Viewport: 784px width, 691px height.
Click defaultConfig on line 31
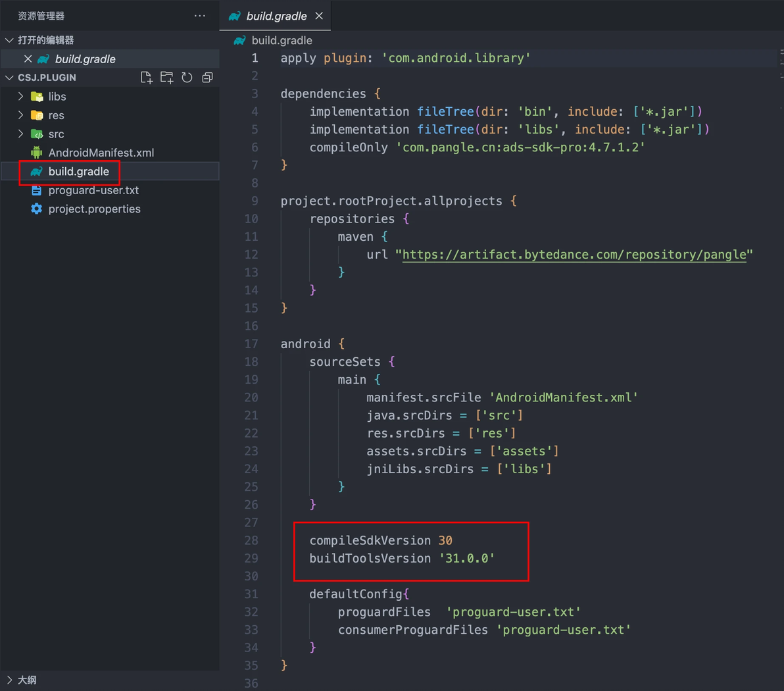356,594
